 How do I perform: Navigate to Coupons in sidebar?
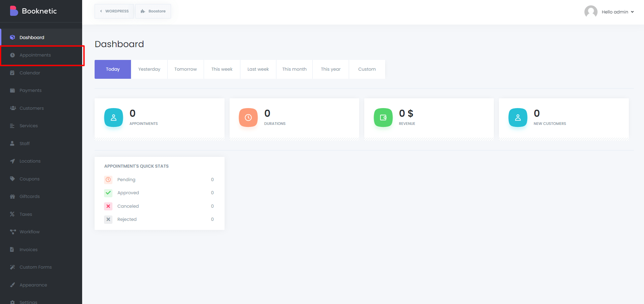pos(41,179)
